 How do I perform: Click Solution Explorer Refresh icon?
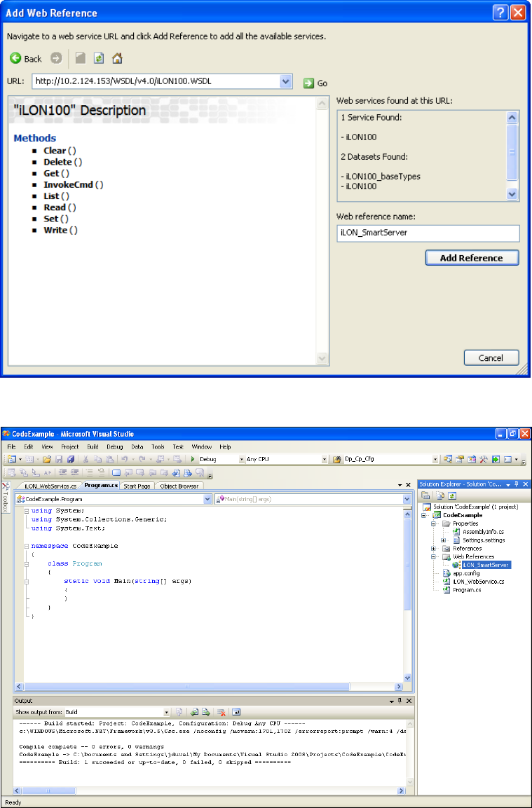(x=452, y=495)
